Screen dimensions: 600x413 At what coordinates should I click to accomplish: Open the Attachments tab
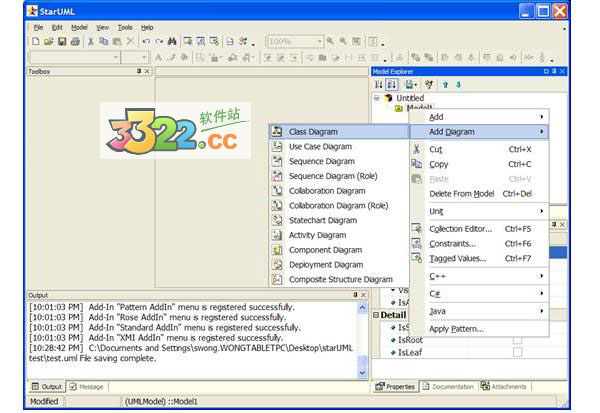[x=505, y=387]
